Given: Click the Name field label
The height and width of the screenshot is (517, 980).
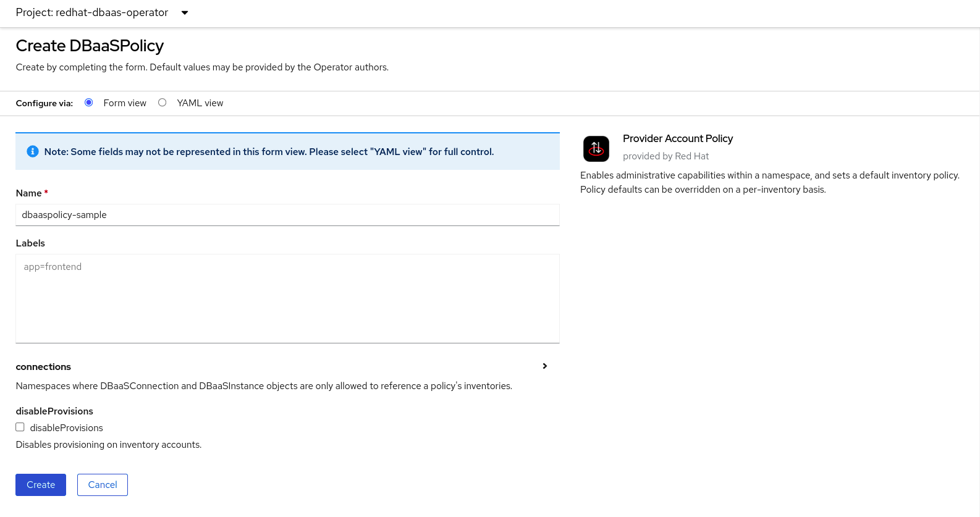Looking at the screenshot, I should pos(28,193).
